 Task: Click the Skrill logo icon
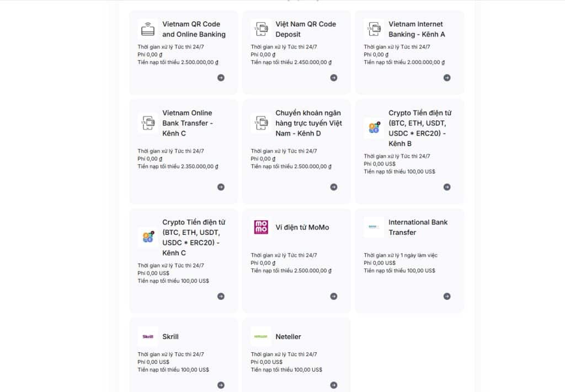(147, 336)
